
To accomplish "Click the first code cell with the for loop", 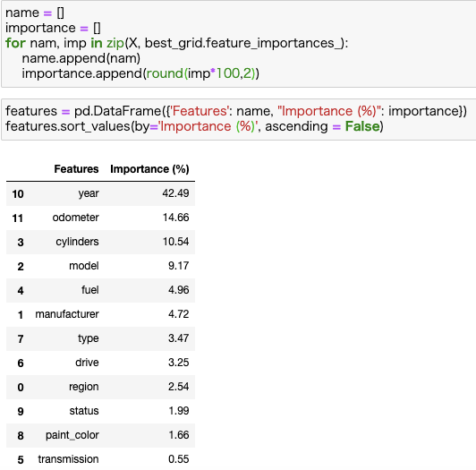I will (239, 44).
